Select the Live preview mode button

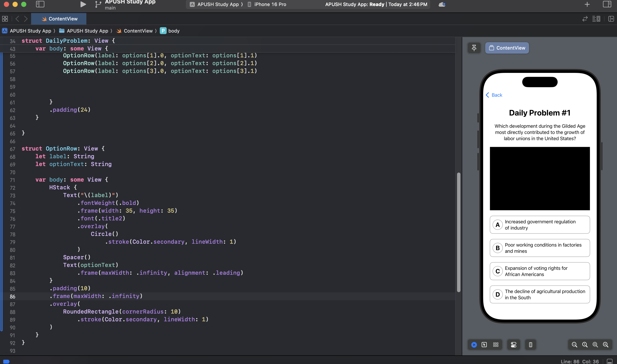pyautogui.click(x=474, y=345)
